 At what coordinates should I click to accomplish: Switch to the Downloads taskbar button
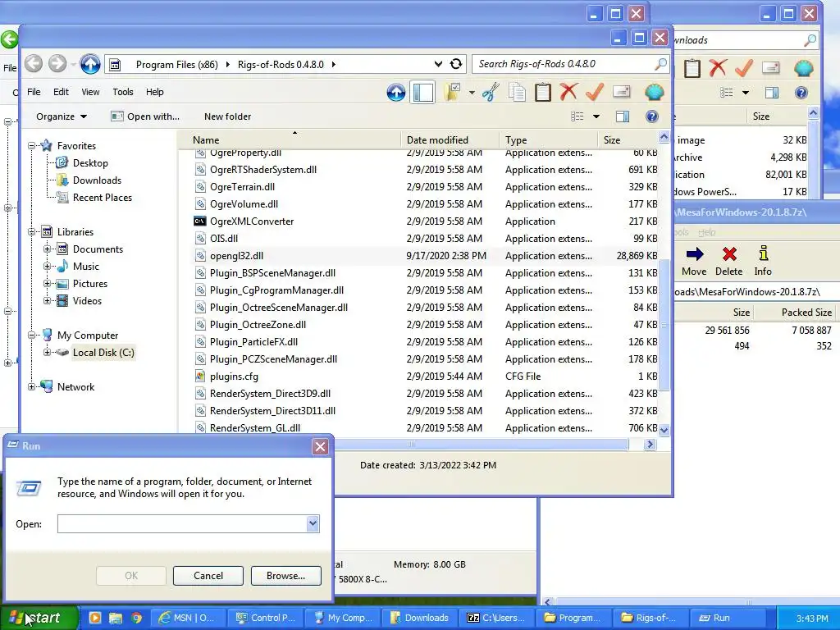(x=419, y=618)
